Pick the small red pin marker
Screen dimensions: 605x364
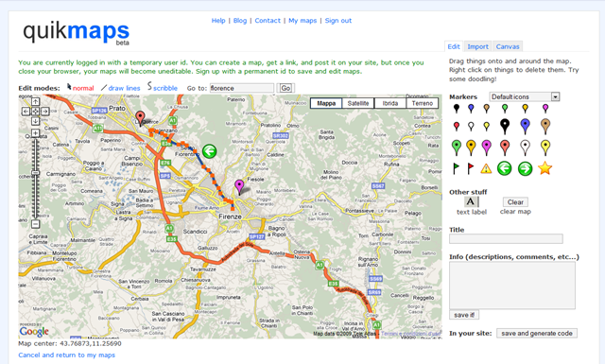457,127
